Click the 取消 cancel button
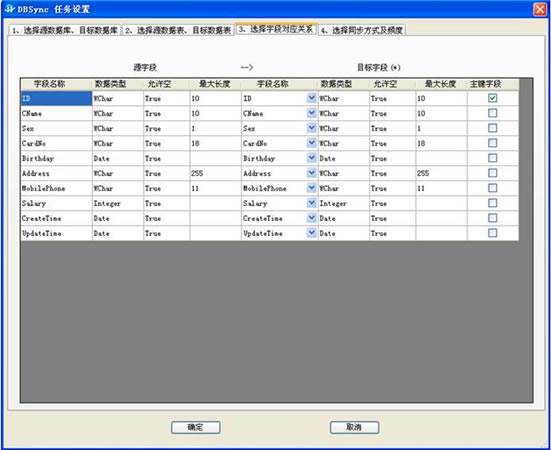 [355, 427]
